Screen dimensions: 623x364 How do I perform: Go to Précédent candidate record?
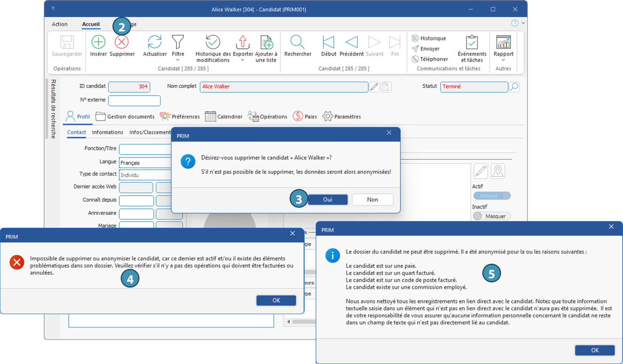click(351, 42)
